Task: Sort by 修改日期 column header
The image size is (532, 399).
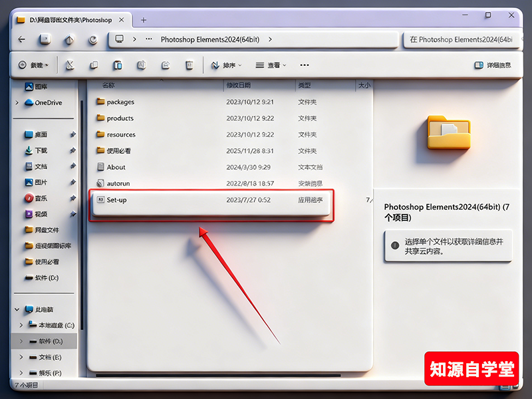Action: coord(239,85)
